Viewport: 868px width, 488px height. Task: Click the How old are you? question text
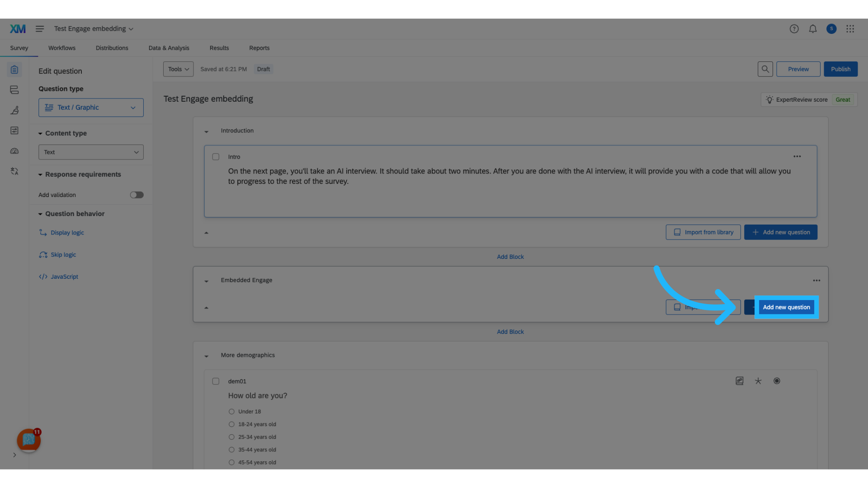258,396
